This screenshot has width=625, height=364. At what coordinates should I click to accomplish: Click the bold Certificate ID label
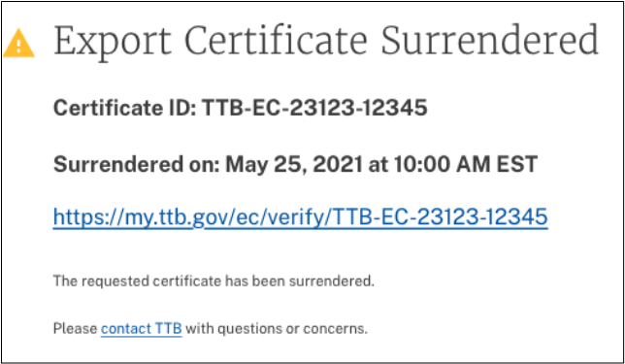[125, 108]
